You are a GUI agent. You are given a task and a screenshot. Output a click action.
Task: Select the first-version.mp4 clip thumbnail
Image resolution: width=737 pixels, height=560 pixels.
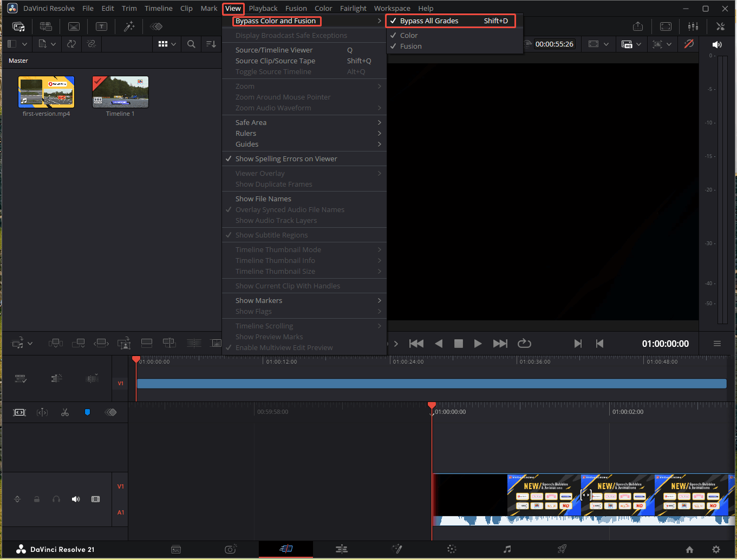click(46, 92)
